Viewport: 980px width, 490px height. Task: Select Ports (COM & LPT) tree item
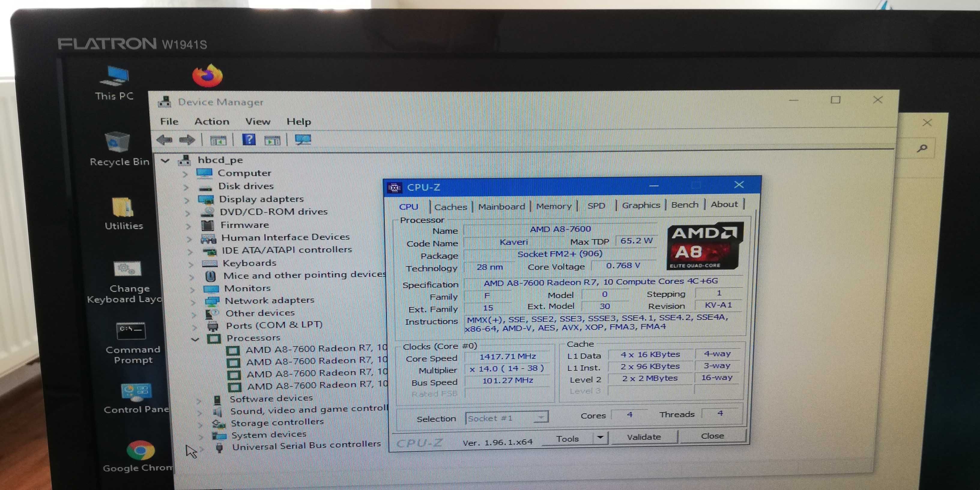click(x=274, y=326)
